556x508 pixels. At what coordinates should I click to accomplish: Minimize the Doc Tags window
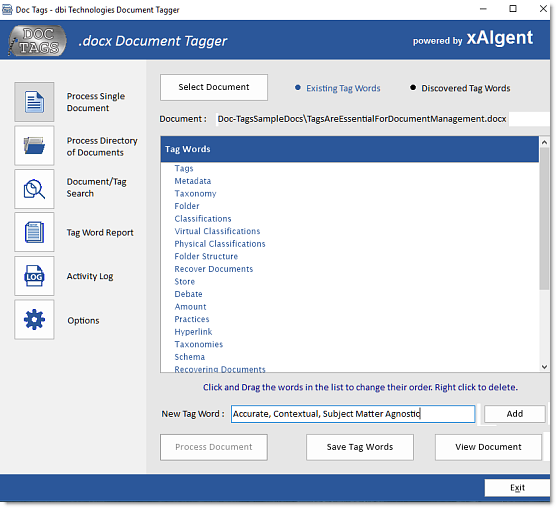[x=483, y=9]
